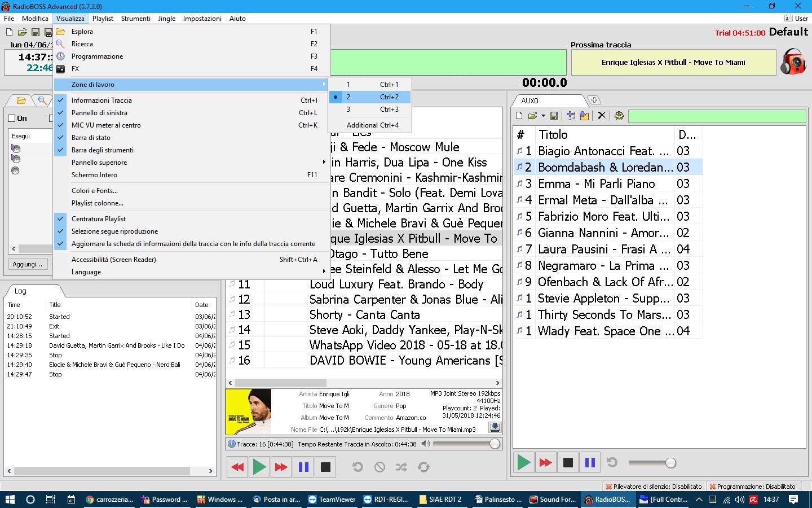Select work zone 1 in submenu
812x508 pixels.
pyautogui.click(x=370, y=85)
